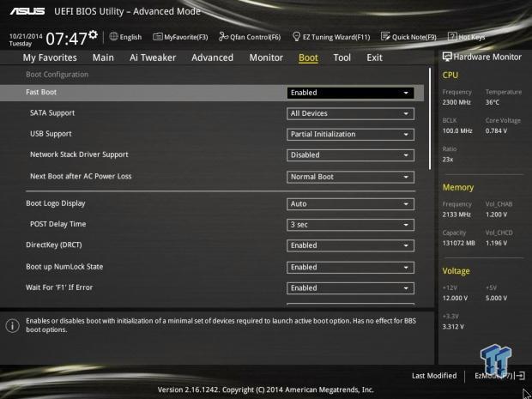
Task: Open Next Boot after AC Power Loss dropdown
Action: (x=350, y=177)
